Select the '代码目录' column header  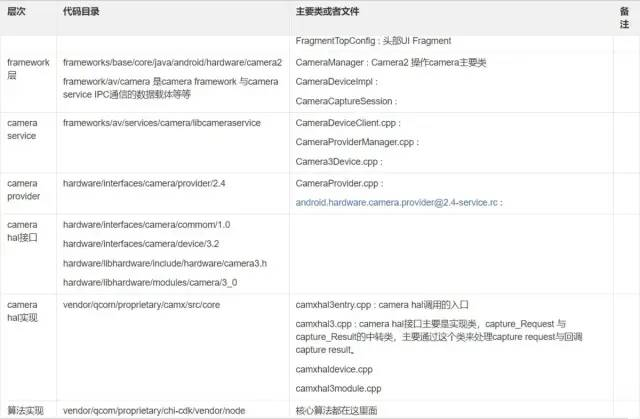pos(81,11)
